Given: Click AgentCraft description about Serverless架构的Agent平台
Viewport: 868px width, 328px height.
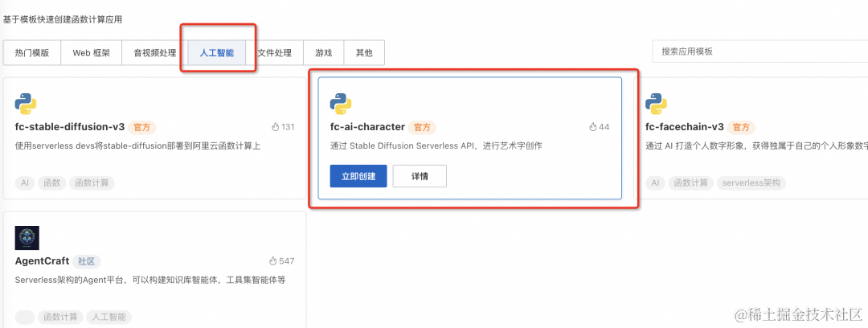Looking at the screenshot, I should tap(150, 280).
